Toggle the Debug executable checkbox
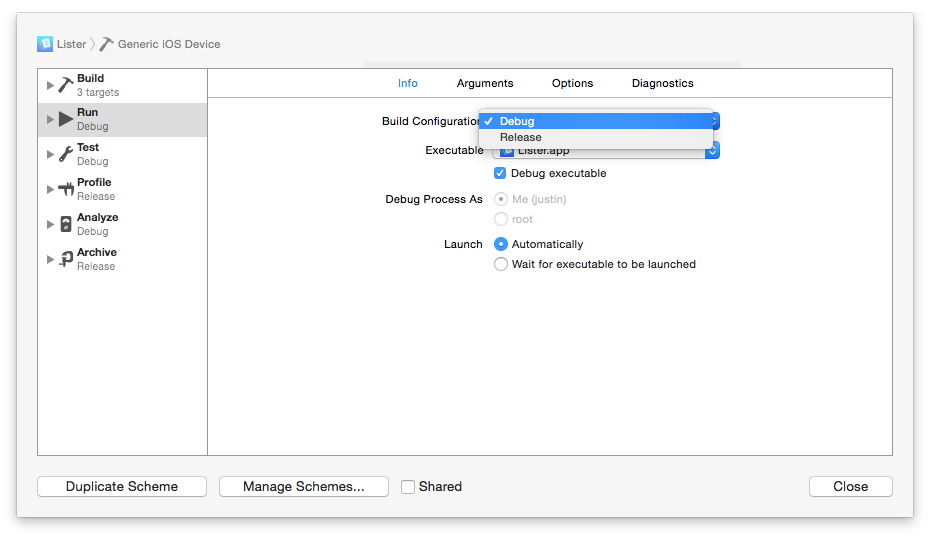Image resolution: width=930 pixels, height=538 pixels. pos(501,173)
